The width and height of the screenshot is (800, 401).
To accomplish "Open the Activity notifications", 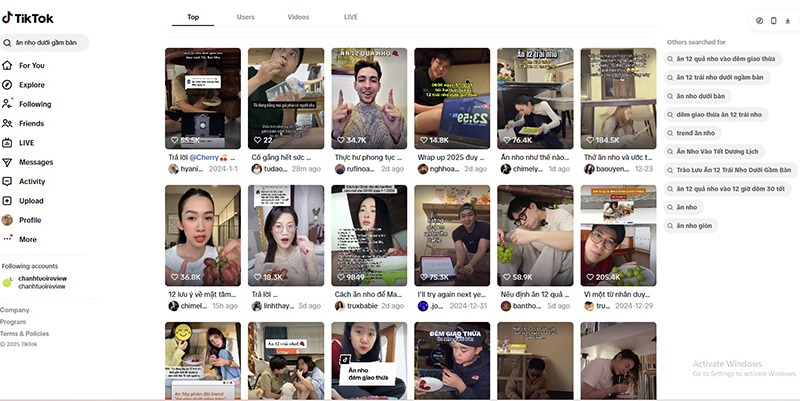I will [x=32, y=181].
